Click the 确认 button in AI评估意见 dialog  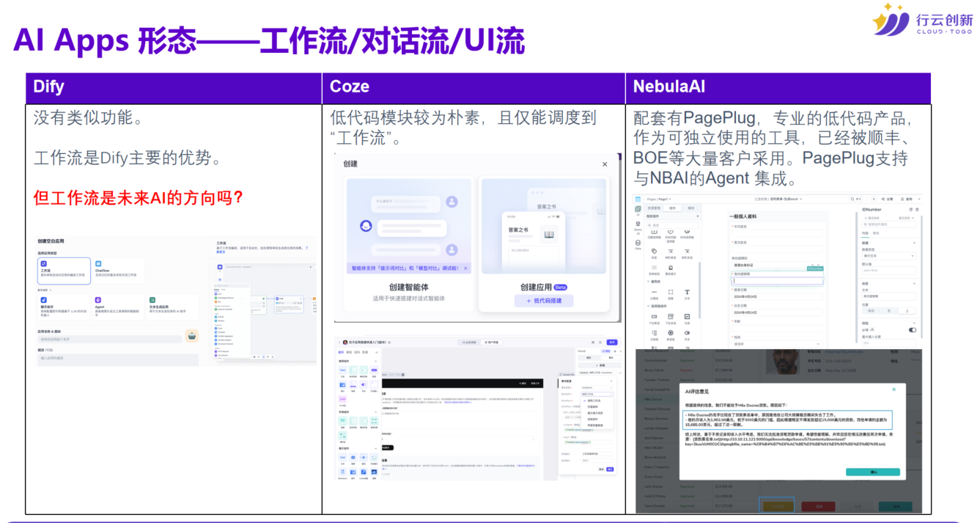872,472
